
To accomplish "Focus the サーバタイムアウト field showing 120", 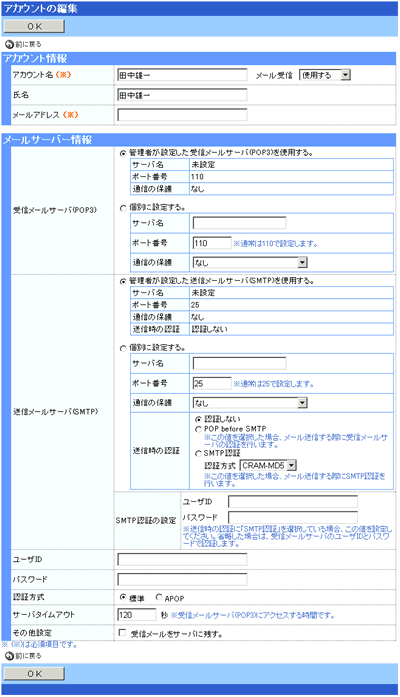I will (x=137, y=615).
